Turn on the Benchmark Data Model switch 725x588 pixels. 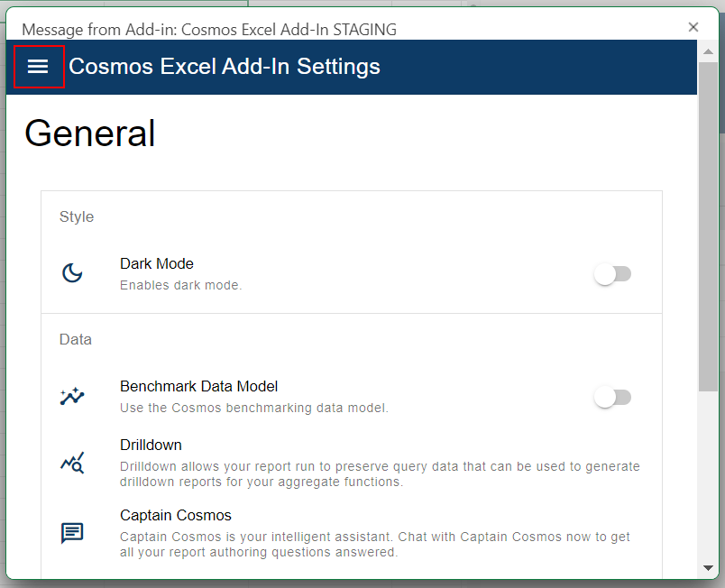(612, 398)
